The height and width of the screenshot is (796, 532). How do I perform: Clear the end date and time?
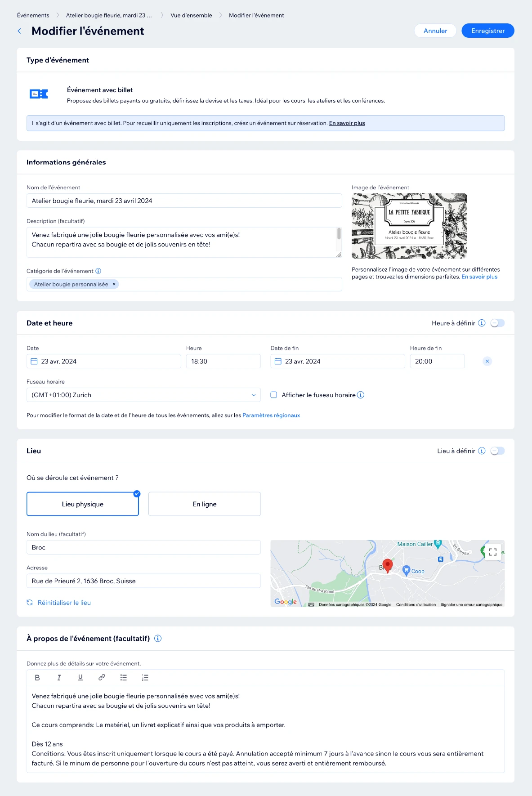487,361
